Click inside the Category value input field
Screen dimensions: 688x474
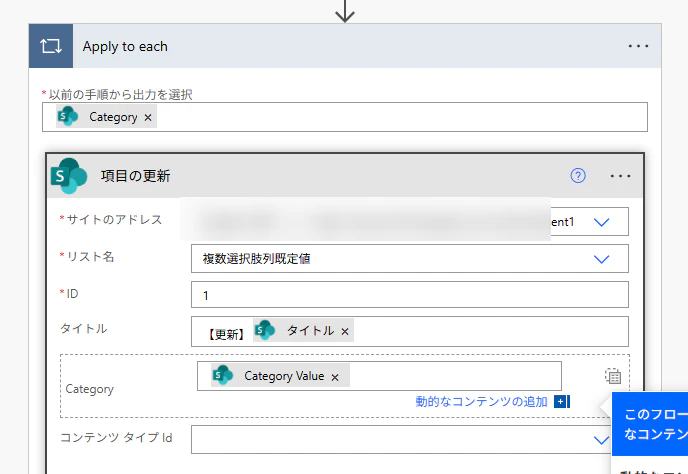click(x=379, y=376)
